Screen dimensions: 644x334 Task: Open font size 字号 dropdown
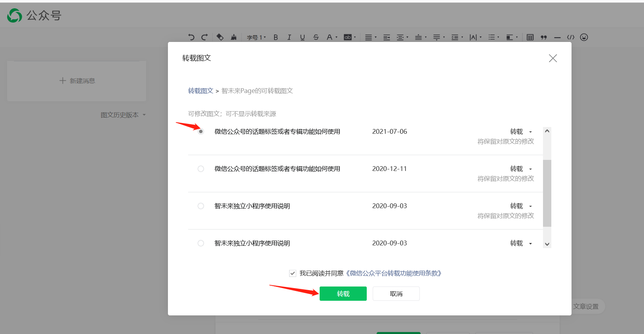pyautogui.click(x=256, y=37)
